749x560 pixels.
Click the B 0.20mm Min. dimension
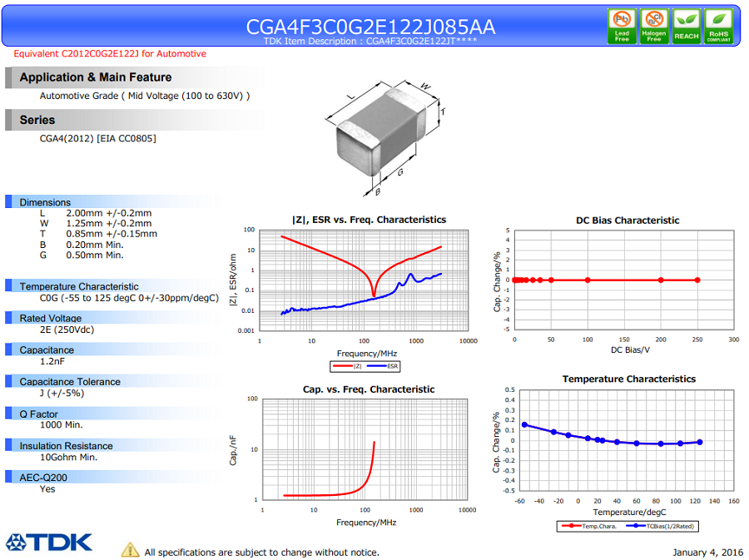[x=82, y=245]
